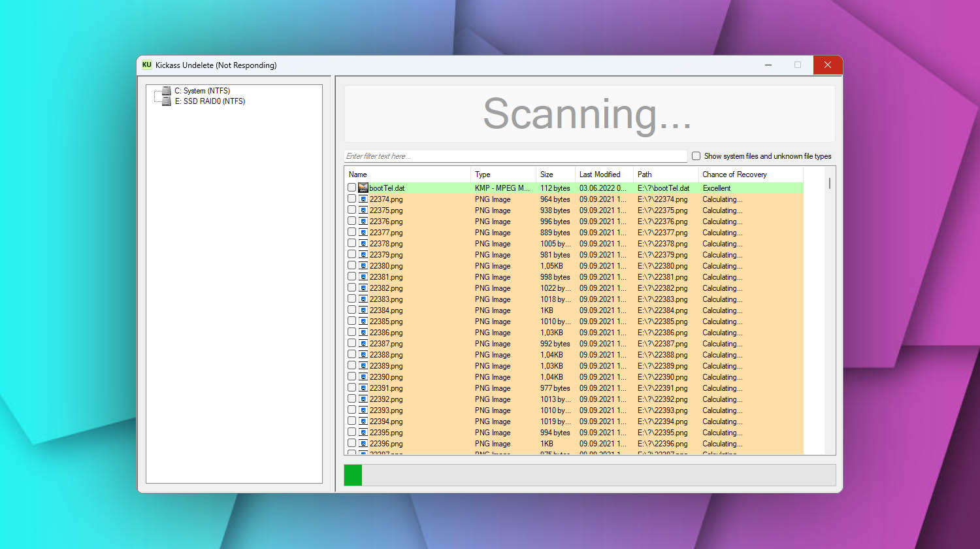
Task: Click the image icon of 22383.png
Action: 363,299
